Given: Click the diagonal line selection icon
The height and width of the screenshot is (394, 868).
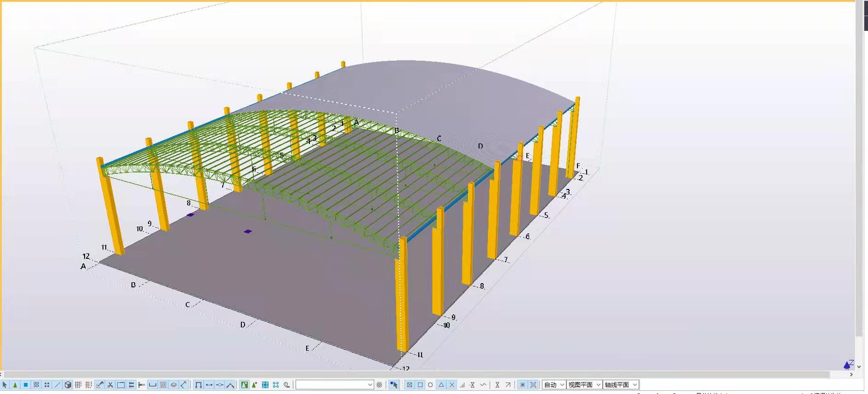Looking at the screenshot, I should coord(57,385).
